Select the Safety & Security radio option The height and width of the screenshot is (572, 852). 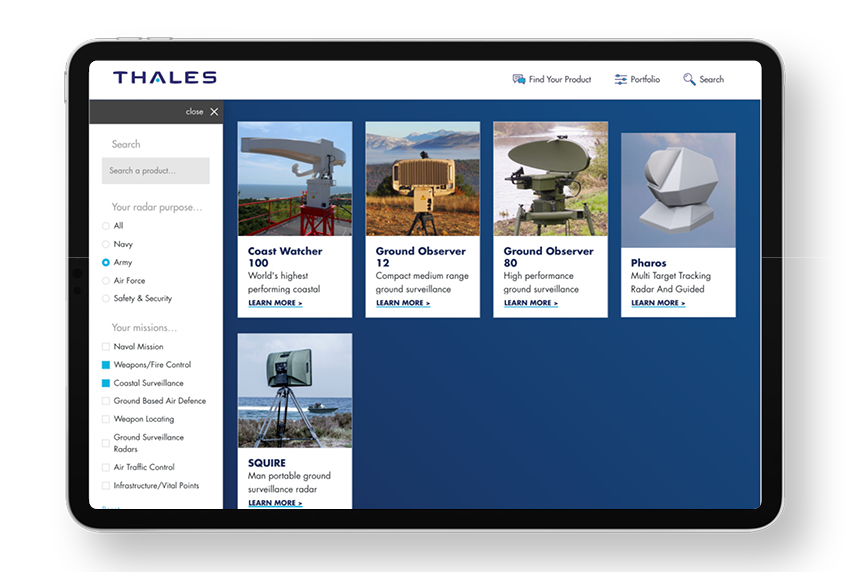106,298
